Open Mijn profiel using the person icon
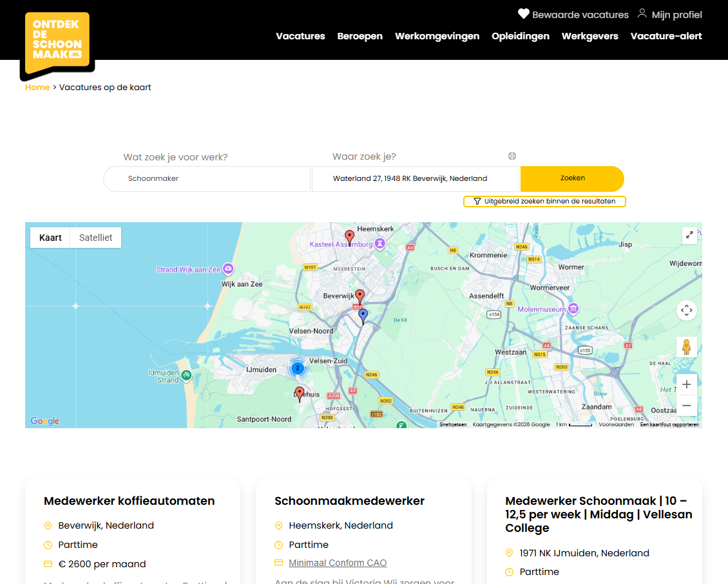Viewport: 728px width, 584px height. coord(642,13)
